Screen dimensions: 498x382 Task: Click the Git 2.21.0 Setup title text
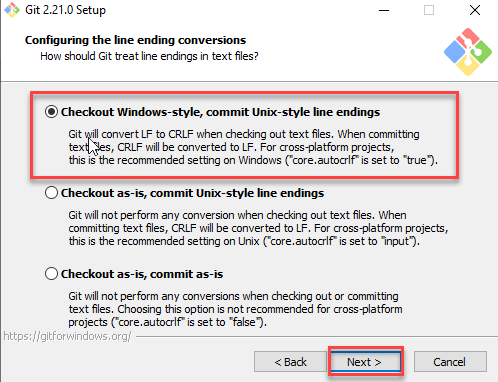pos(65,10)
